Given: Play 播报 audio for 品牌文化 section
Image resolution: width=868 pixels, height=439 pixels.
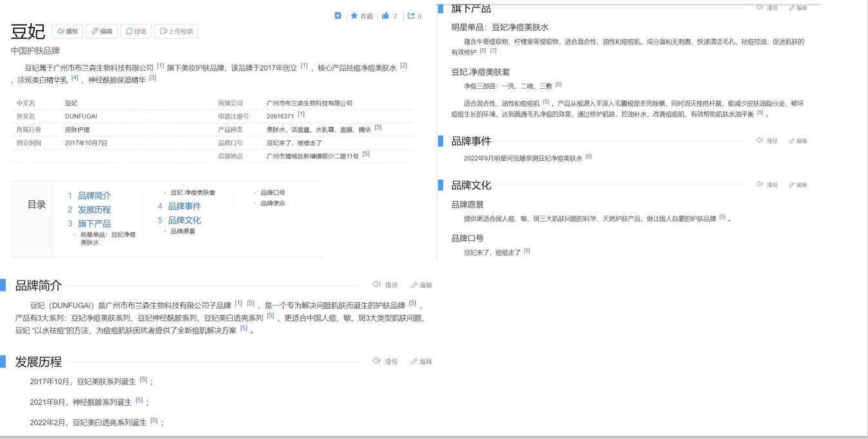Looking at the screenshot, I should [767, 185].
